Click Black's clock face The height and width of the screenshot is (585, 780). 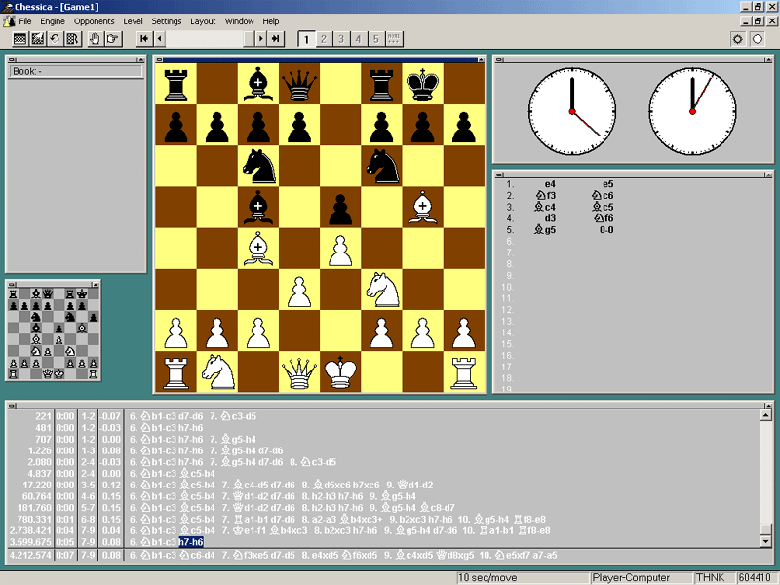tap(692, 111)
